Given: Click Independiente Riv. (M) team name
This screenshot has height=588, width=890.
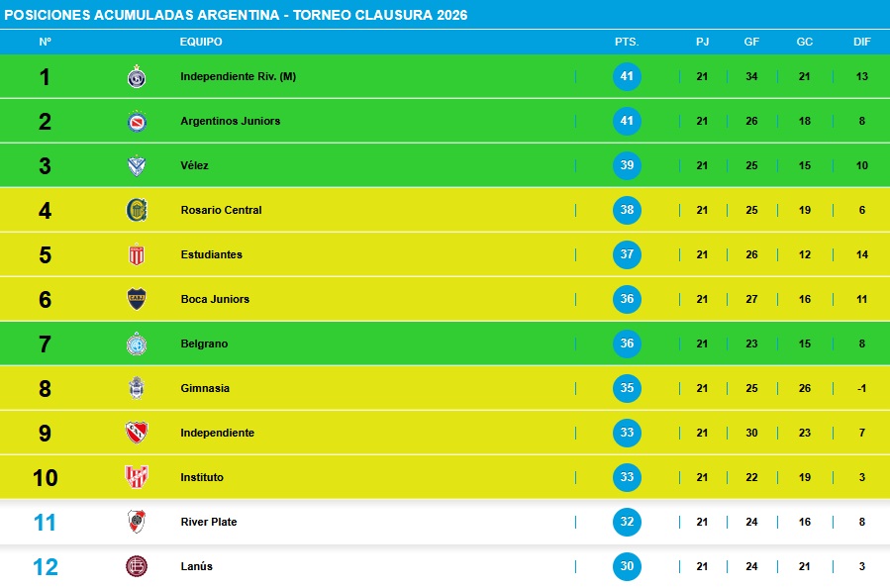Looking at the screenshot, I should (239, 76).
